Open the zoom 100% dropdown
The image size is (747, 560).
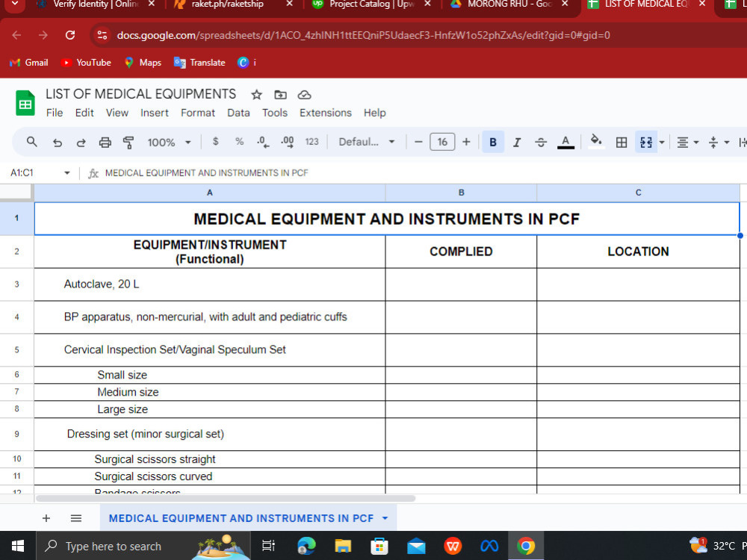[x=169, y=143]
